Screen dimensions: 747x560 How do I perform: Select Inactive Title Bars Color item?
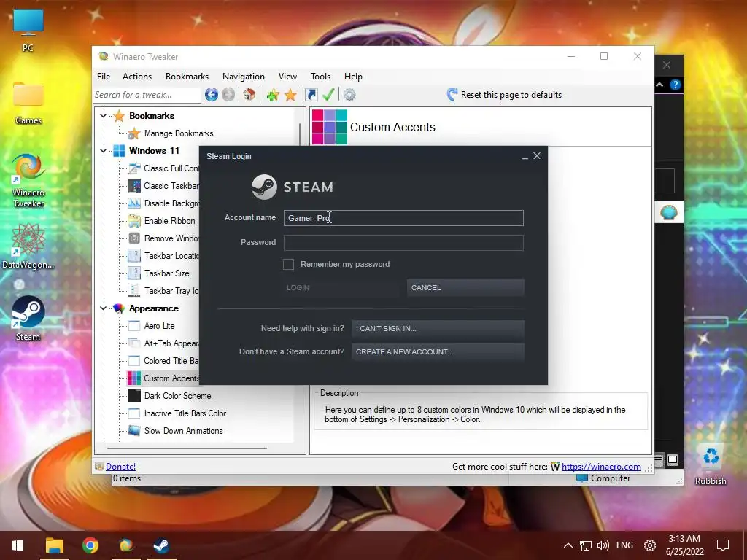[185, 413]
